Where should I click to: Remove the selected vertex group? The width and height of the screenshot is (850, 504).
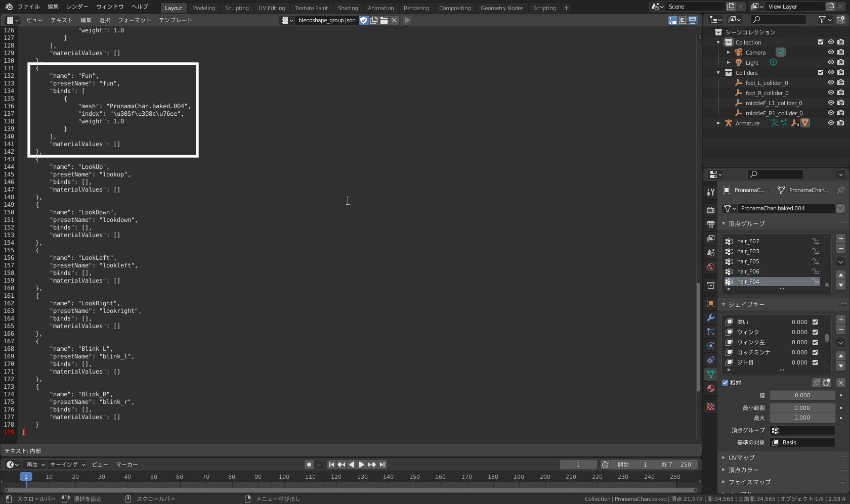(x=841, y=249)
